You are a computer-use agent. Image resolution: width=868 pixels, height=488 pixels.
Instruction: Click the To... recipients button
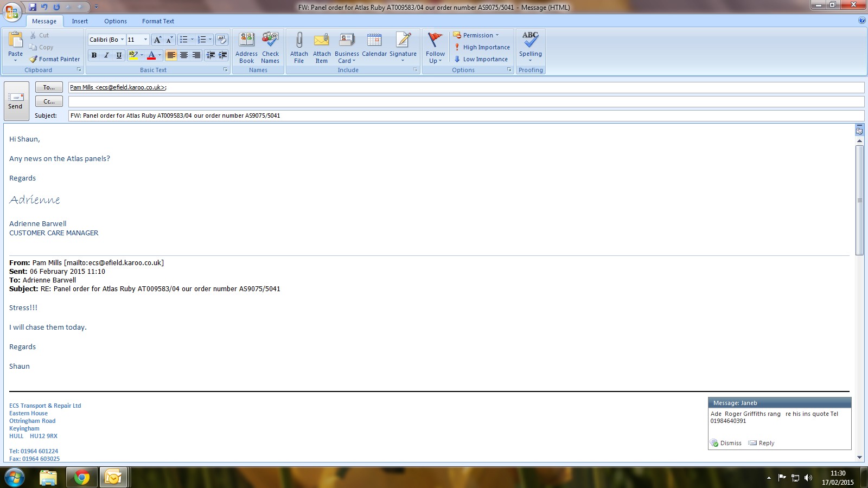49,87
